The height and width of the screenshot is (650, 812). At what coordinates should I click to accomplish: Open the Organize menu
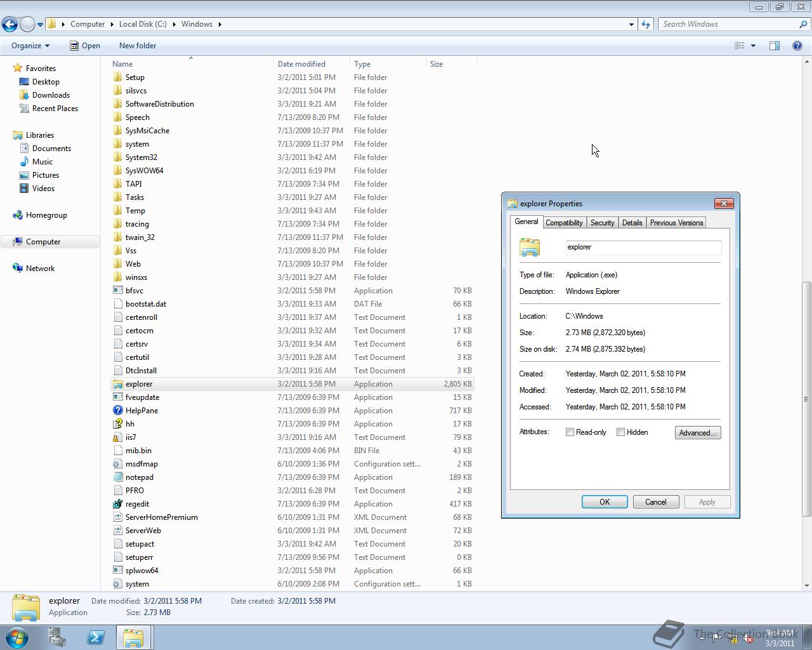(30, 46)
